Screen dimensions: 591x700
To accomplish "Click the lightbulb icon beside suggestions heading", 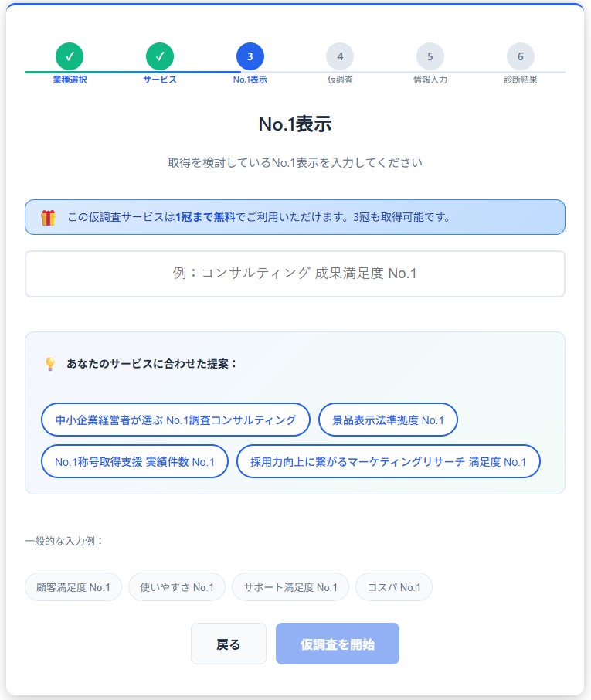I will click(x=50, y=363).
